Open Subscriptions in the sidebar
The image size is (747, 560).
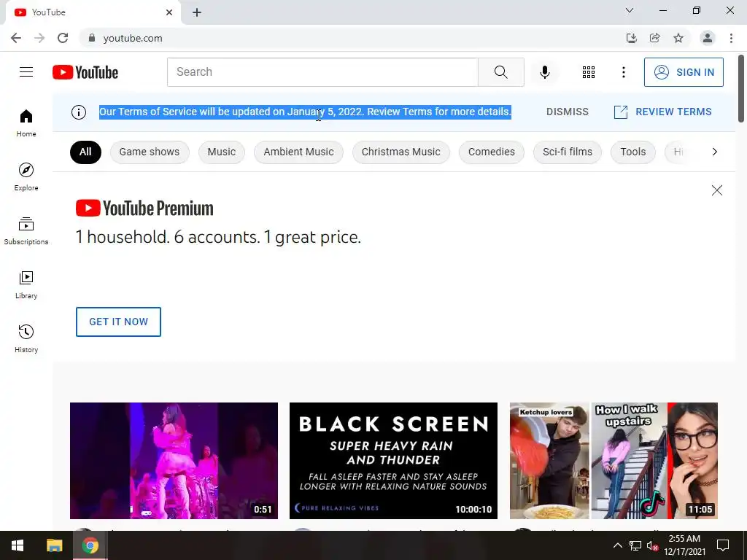[26, 231]
